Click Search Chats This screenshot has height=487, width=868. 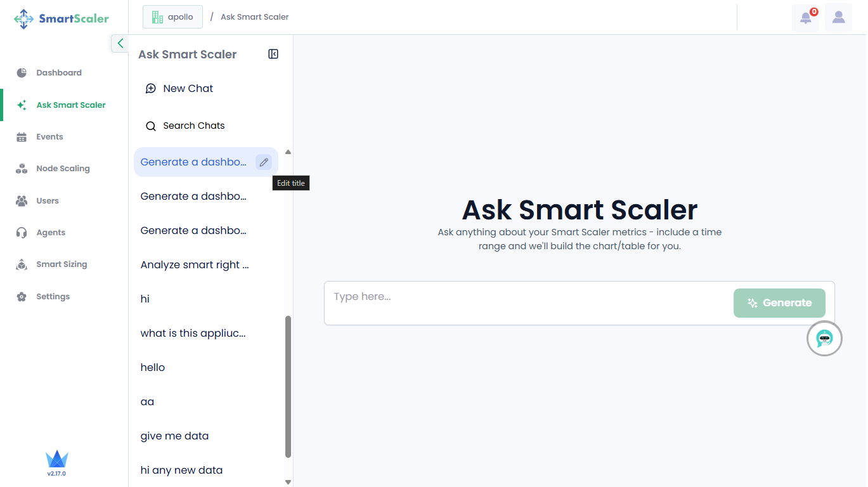pyautogui.click(x=193, y=126)
